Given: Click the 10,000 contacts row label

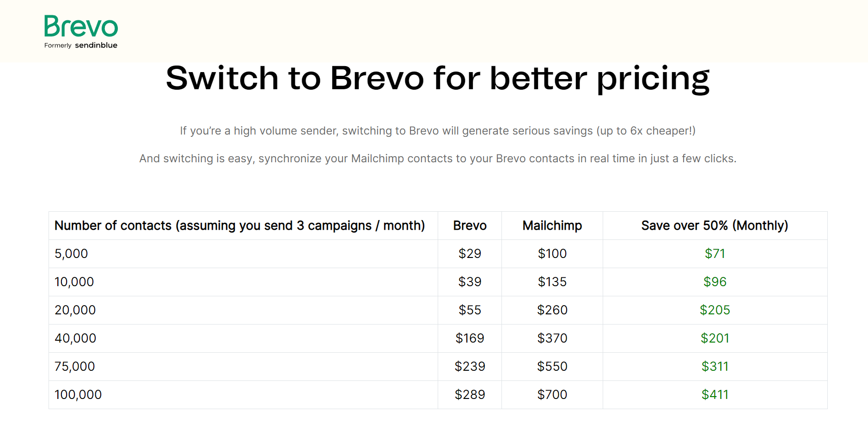Looking at the screenshot, I should tap(74, 282).
